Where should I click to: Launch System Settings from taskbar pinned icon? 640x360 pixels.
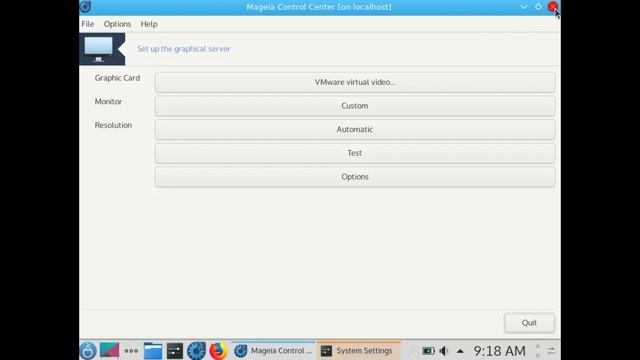coord(175,351)
